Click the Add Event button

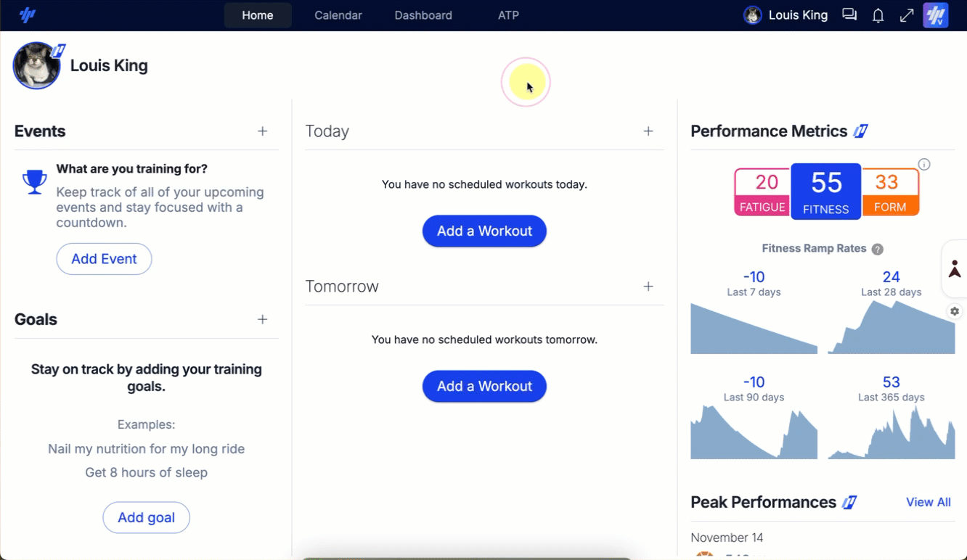point(104,259)
